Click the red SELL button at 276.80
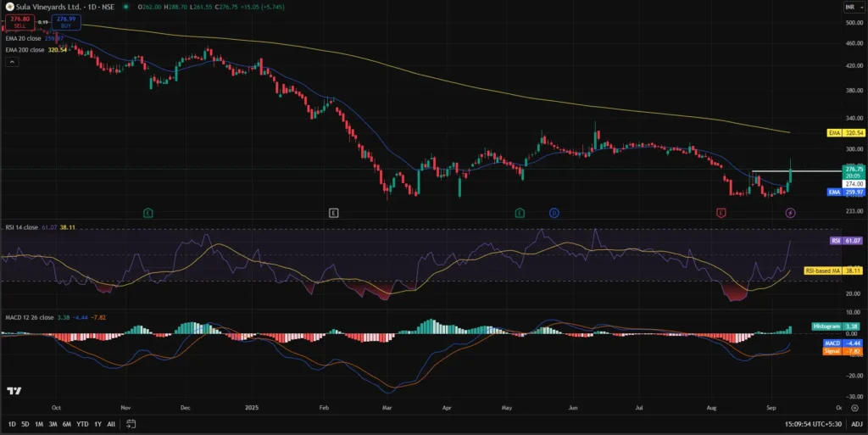The height and width of the screenshot is (435, 868). click(x=19, y=21)
